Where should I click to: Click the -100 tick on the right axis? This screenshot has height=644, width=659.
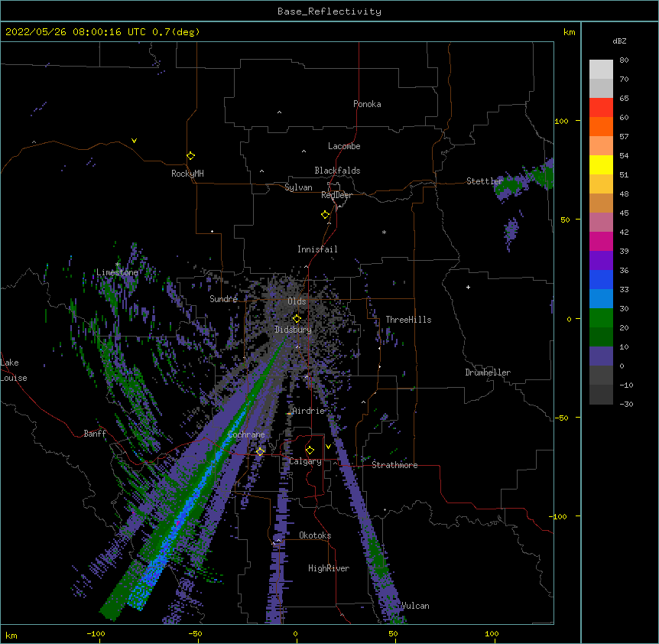point(559,516)
